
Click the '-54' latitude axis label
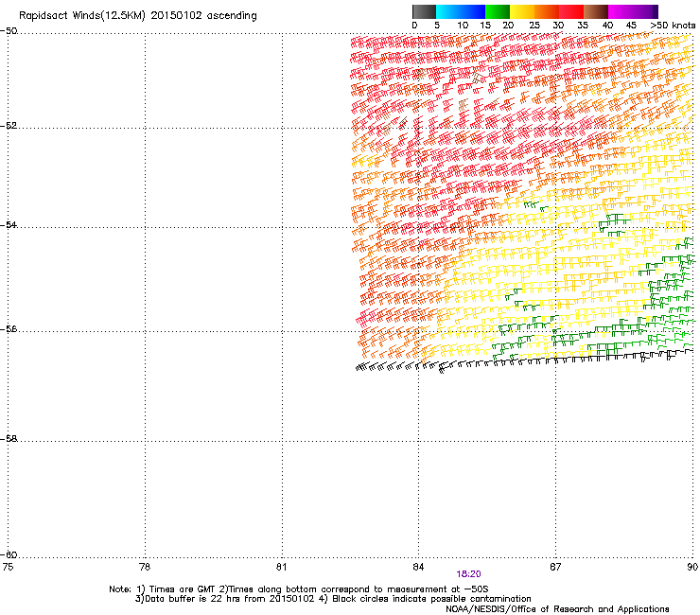tap(9, 224)
